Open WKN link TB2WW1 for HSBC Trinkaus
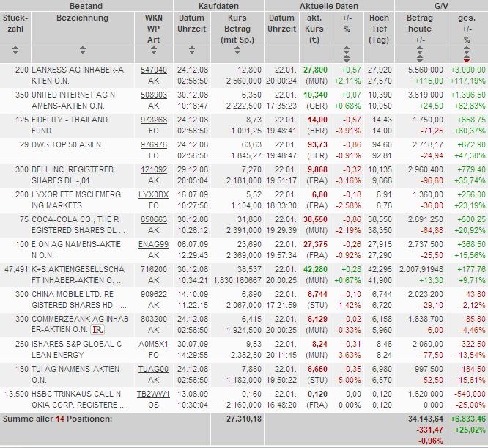This screenshot has height=448, width=488. tap(153, 394)
